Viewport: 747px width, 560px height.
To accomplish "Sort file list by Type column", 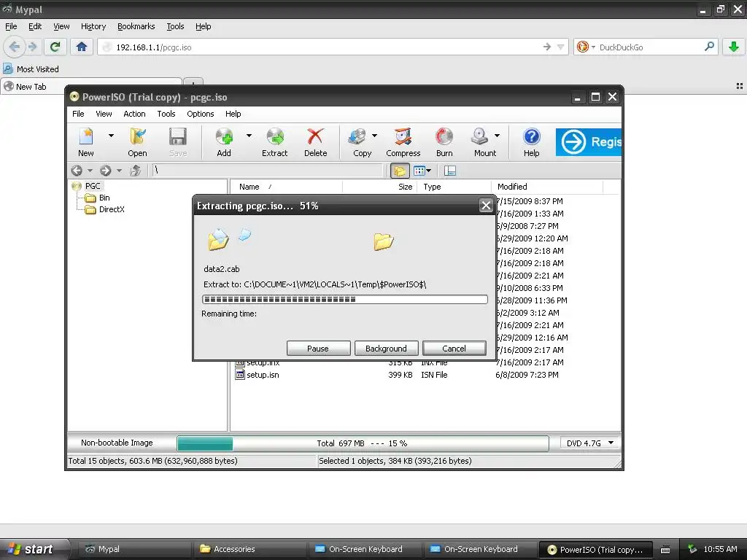I will coord(454,187).
